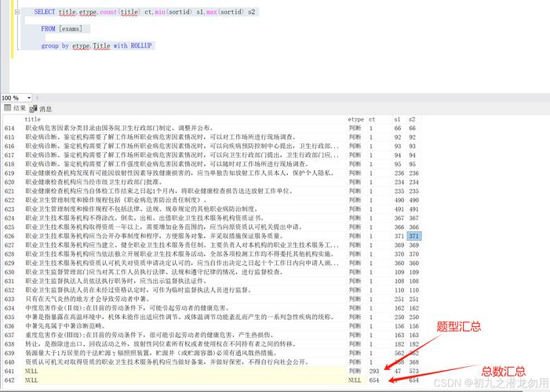550x392 pixels.
Task: Select the s1 column header
Action: click(x=397, y=119)
